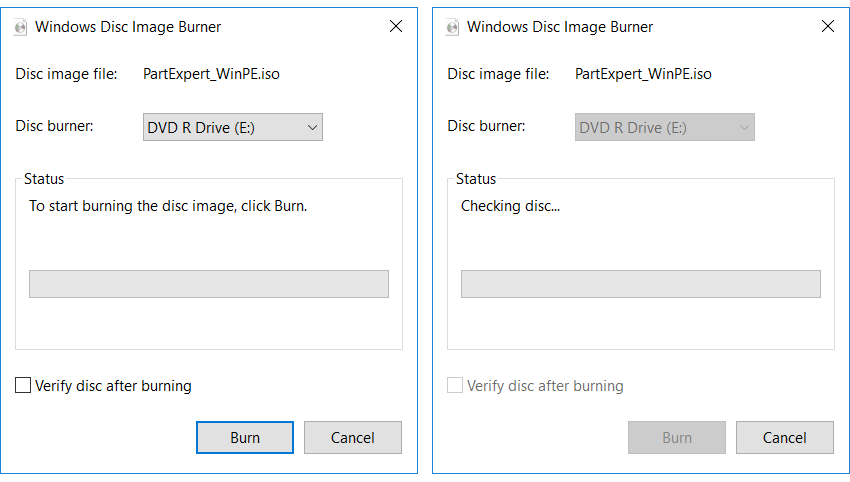
Task: Close the left Windows Disc Image Burner window
Action: tap(396, 26)
